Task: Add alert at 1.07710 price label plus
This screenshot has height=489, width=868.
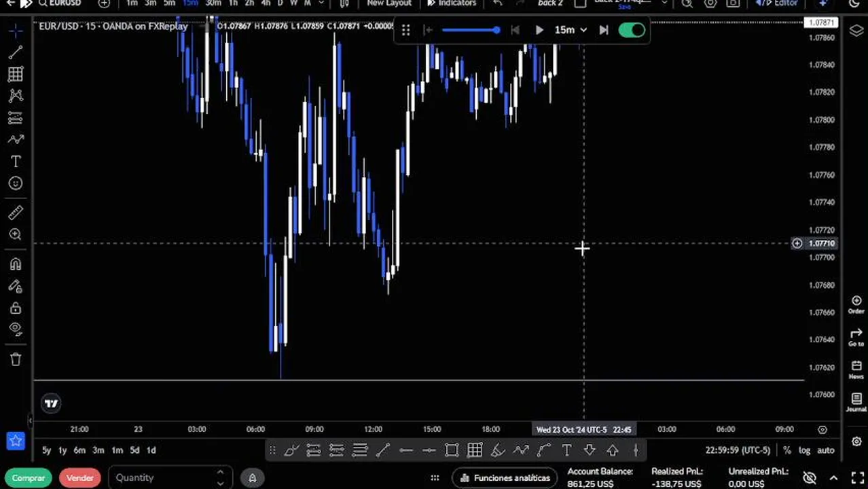Action: 797,243
